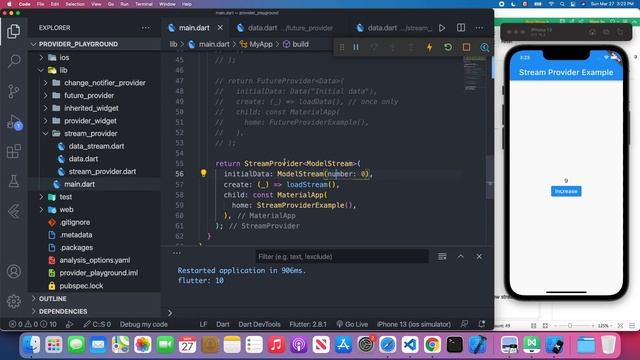Open the widget inspector from debug toolbar
This screenshot has height=360, width=640.
484,47
